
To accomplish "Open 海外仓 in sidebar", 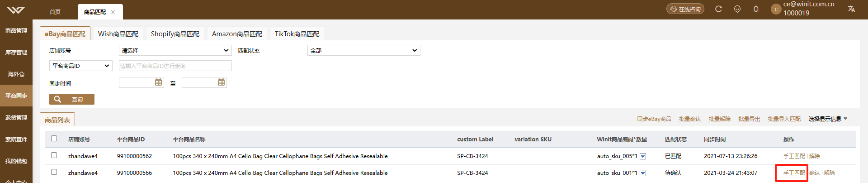I will [x=16, y=74].
